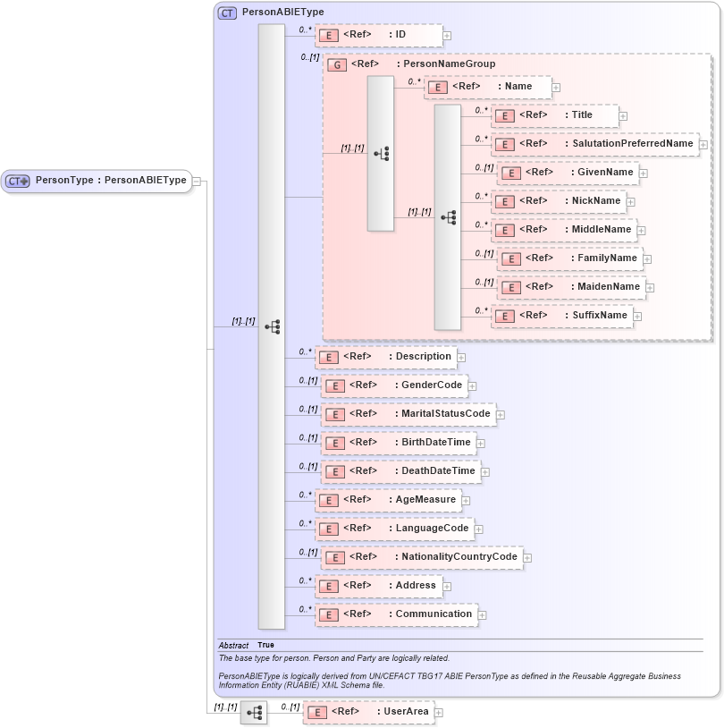This screenshot has width=724, height=728.
Task: Select the E icon for GivenName
Action: [510, 173]
